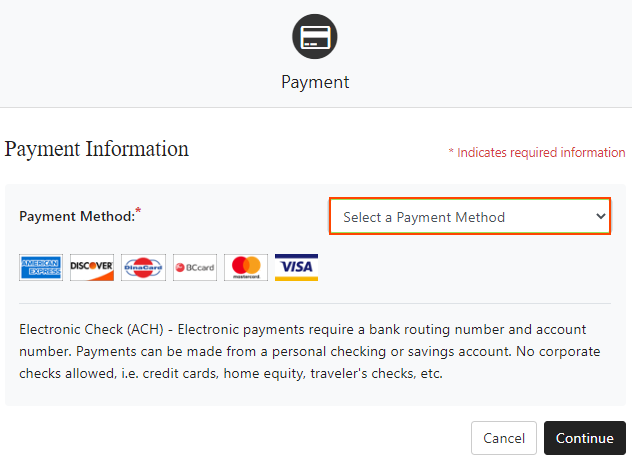
Task: Click the credit card Payment step icon
Action: click(315, 36)
